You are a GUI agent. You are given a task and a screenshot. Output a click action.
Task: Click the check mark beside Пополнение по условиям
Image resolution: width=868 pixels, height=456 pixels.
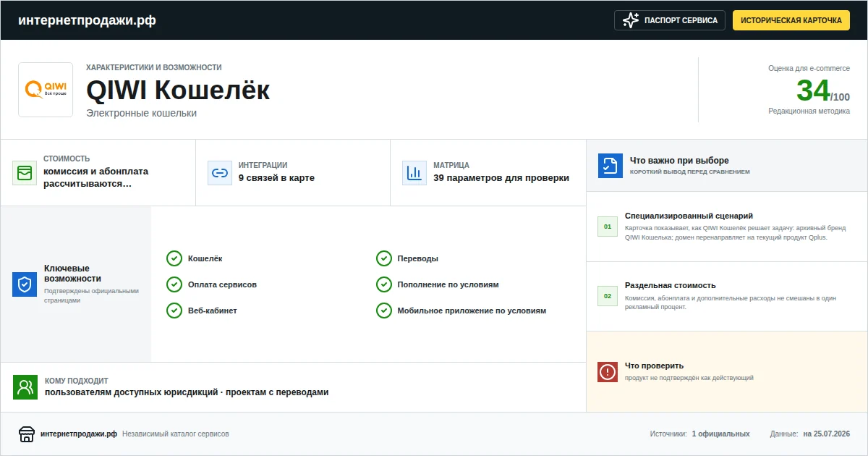[x=384, y=284]
